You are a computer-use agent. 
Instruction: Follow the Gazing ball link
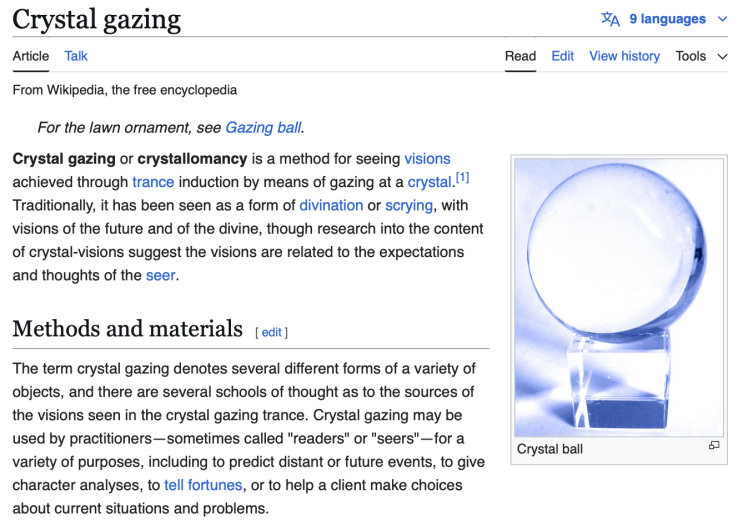(x=263, y=127)
